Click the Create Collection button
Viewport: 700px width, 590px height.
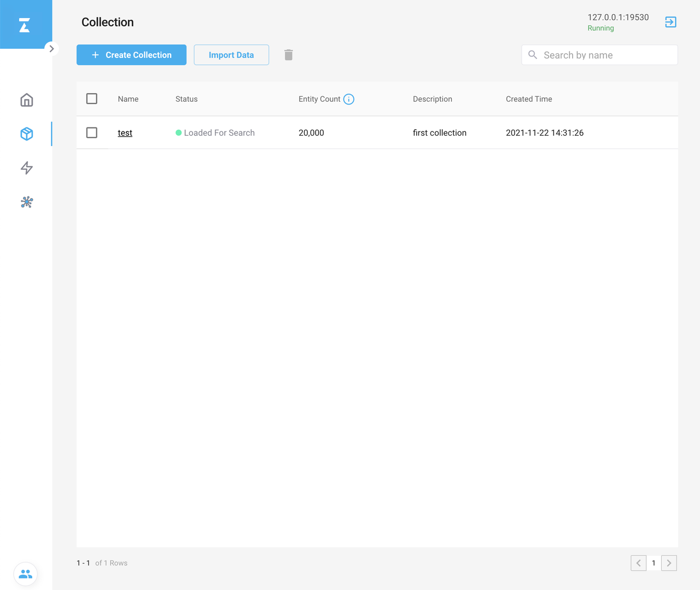[x=131, y=55]
